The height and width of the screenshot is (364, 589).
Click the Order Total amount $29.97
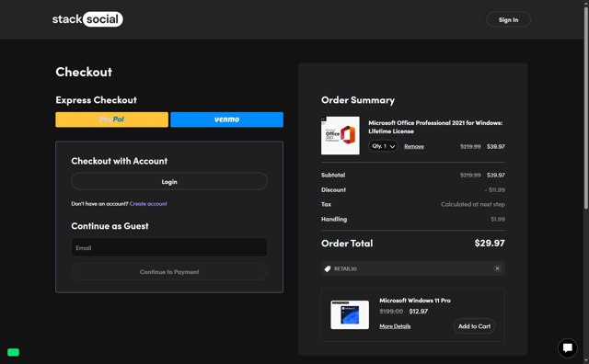490,244
